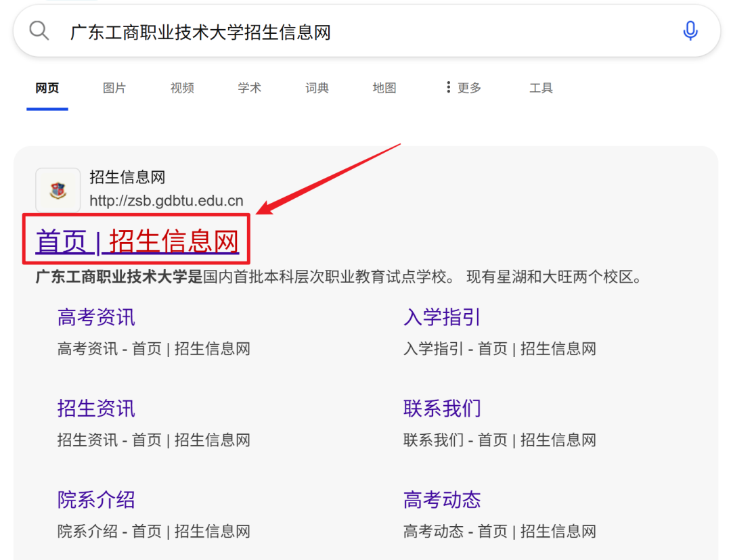Select the 网页 tab
Image resolution: width=731 pixels, height=560 pixels.
click(47, 88)
